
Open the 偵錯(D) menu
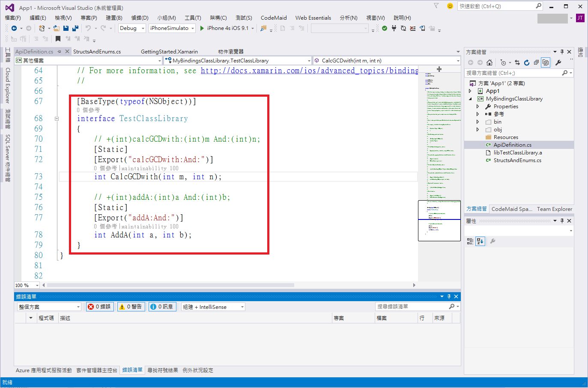(x=140, y=18)
